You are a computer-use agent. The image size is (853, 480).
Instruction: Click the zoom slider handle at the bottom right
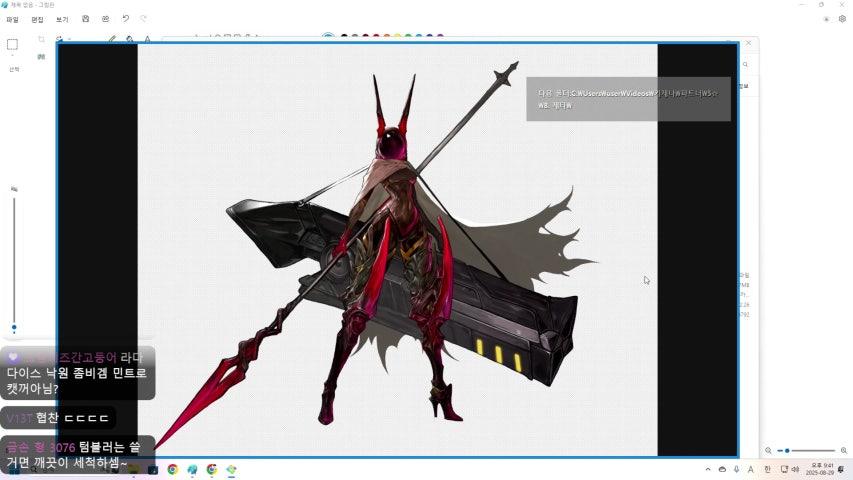(787, 451)
